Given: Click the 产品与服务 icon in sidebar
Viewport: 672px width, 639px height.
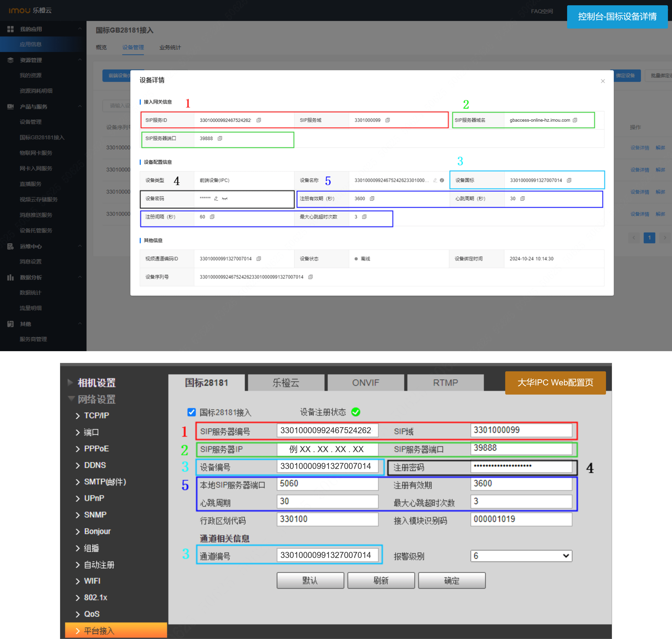Looking at the screenshot, I should (x=11, y=106).
